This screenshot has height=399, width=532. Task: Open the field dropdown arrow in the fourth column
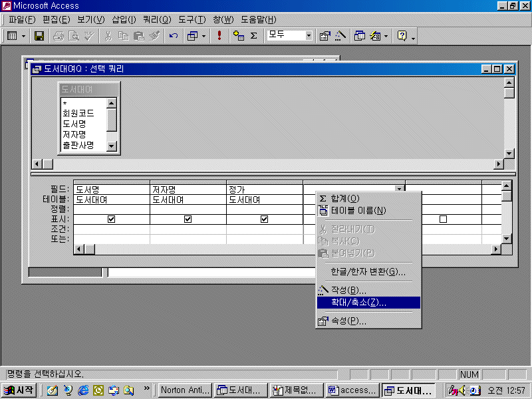(x=400, y=189)
